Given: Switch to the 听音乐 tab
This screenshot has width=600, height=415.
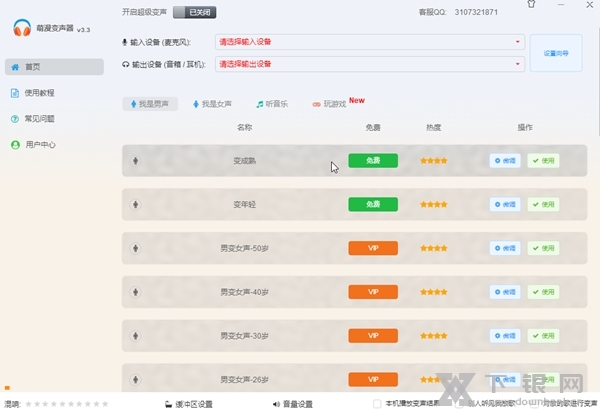Looking at the screenshot, I should (x=272, y=104).
